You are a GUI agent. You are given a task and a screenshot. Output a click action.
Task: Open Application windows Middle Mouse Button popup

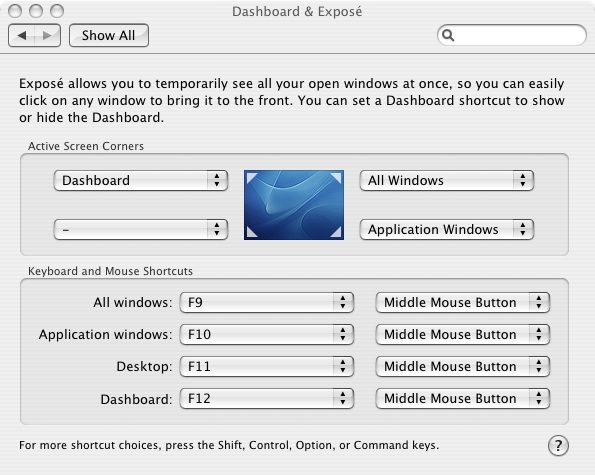463,334
